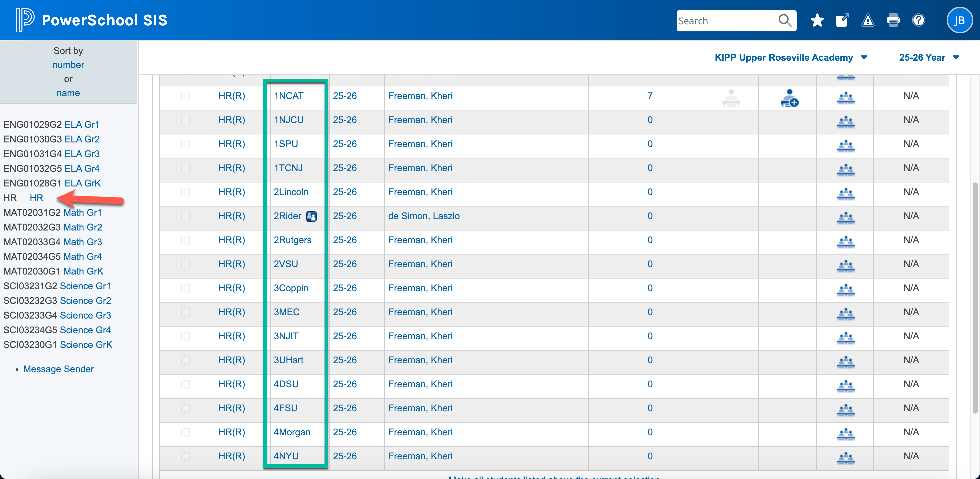Click class roster icon in 2Rider row

point(846,218)
